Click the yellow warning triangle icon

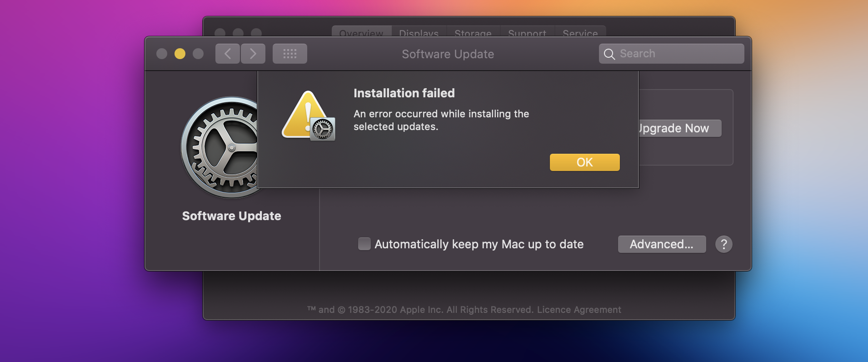tap(304, 114)
